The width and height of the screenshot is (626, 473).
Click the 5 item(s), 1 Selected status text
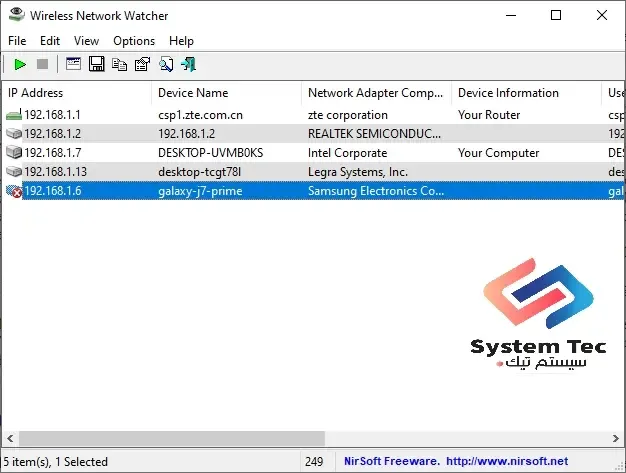(x=55, y=461)
